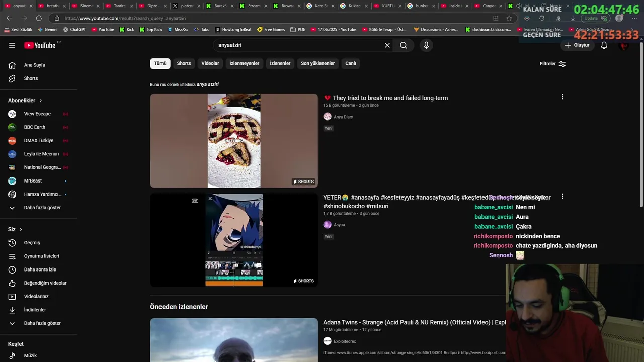644x362 pixels.
Task: Open the anime Shorts video thumbnail
Action: (234, 240)
